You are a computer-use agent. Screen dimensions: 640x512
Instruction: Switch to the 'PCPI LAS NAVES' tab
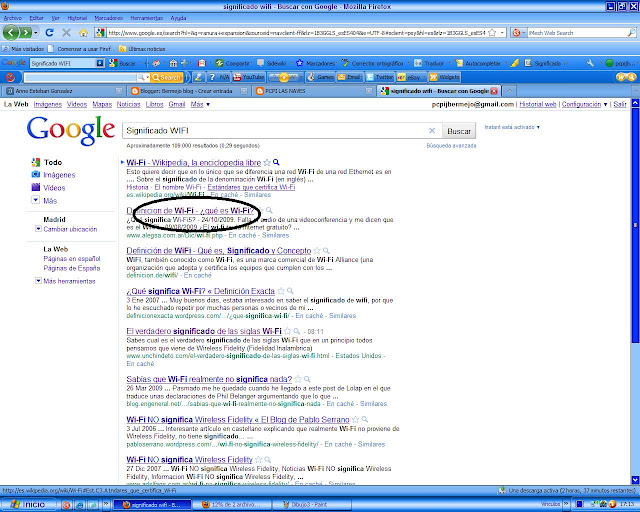[313, 91]
